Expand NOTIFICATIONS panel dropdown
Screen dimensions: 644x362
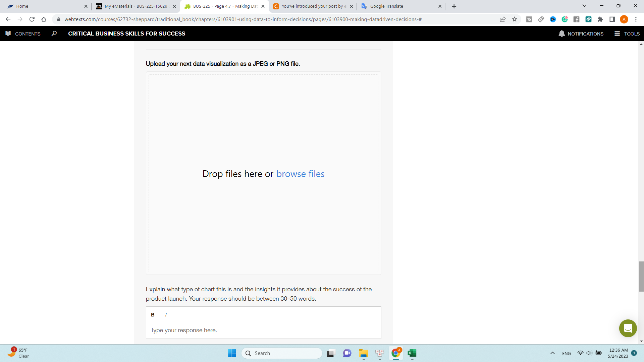coord(581,34)
